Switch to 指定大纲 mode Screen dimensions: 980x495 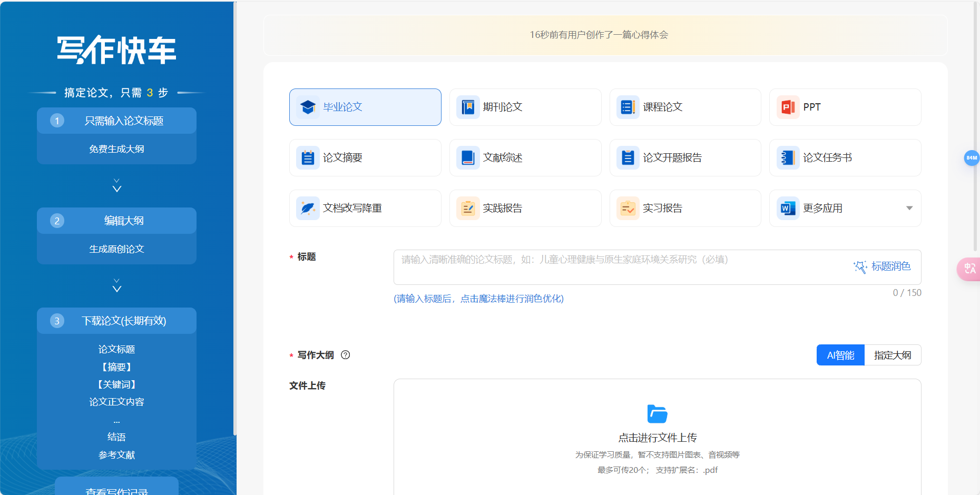click(893, 355)
